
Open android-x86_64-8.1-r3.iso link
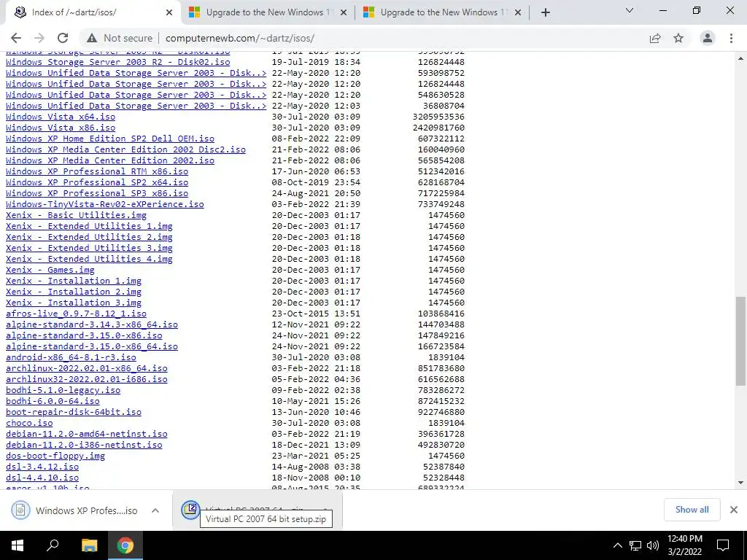point(71,357)
